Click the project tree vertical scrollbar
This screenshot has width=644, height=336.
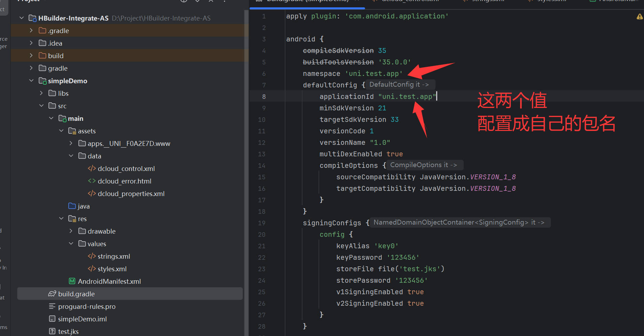tap(246, 173)
